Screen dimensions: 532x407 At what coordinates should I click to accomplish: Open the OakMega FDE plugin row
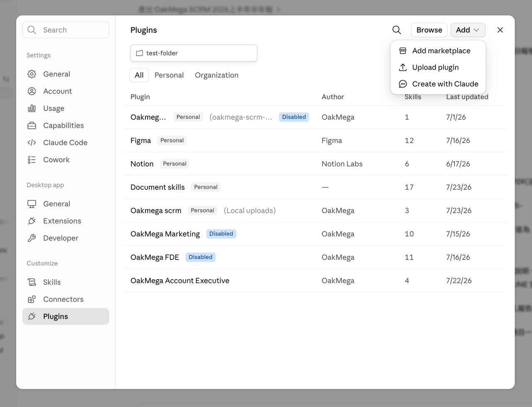coord(315,257)
